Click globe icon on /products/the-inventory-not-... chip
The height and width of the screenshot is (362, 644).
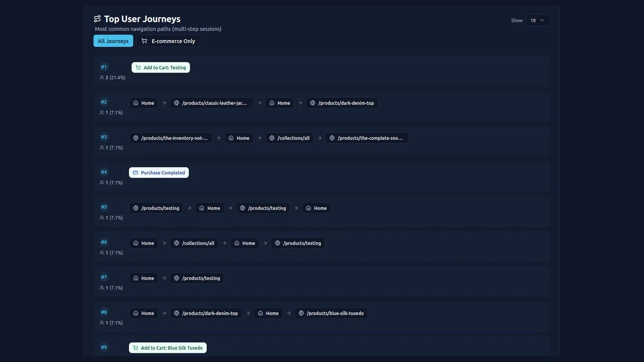[x=136, y=138]
